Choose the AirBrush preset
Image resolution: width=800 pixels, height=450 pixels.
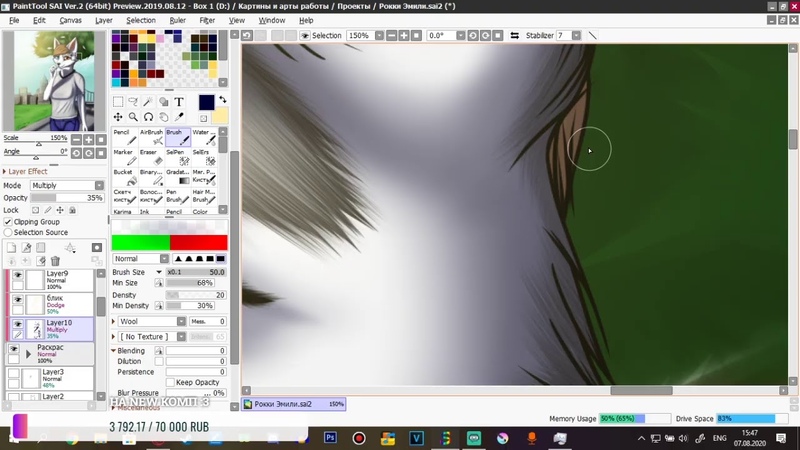pyautogui.click(x=152, y=137)
